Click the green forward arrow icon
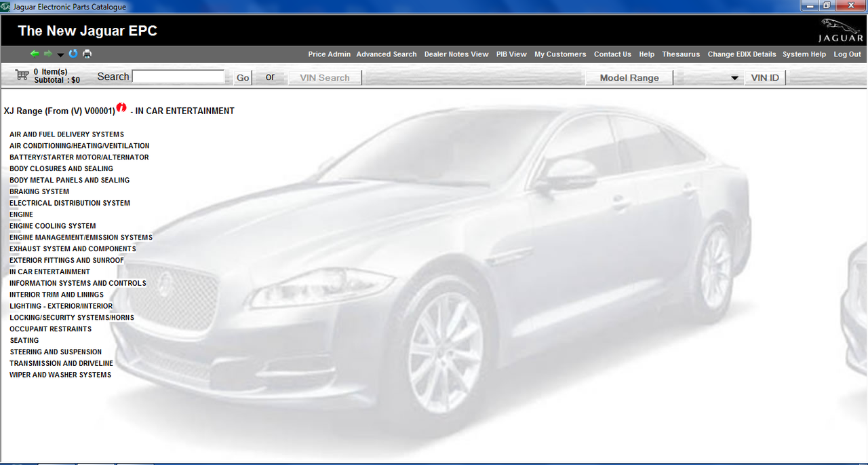This screenshot has height=465, width=868. click(48, 54)
